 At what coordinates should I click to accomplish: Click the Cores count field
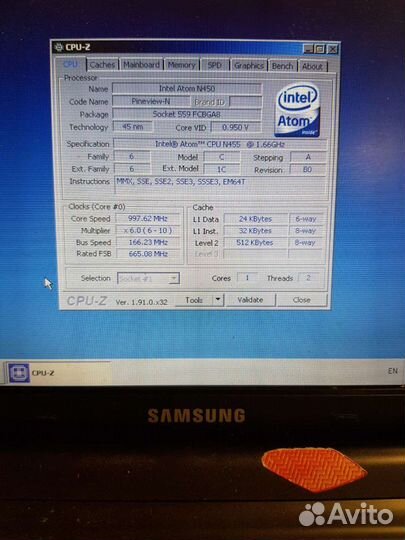tap(247, 278)
